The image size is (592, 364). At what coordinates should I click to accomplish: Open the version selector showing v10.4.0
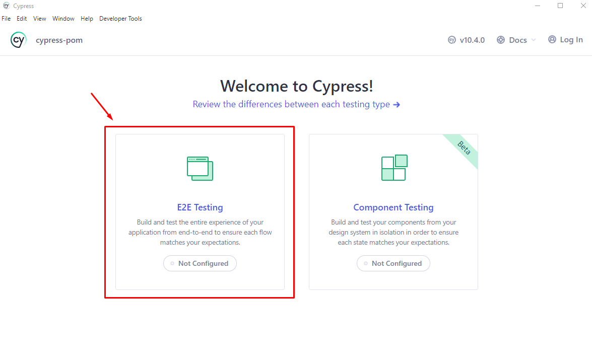point(466,39)
